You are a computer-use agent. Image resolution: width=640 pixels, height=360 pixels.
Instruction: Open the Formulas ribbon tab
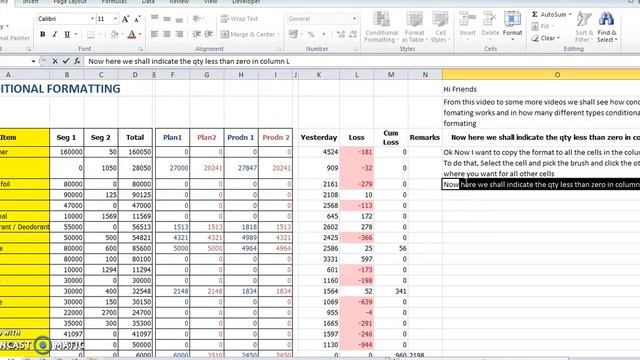(114, 2)
